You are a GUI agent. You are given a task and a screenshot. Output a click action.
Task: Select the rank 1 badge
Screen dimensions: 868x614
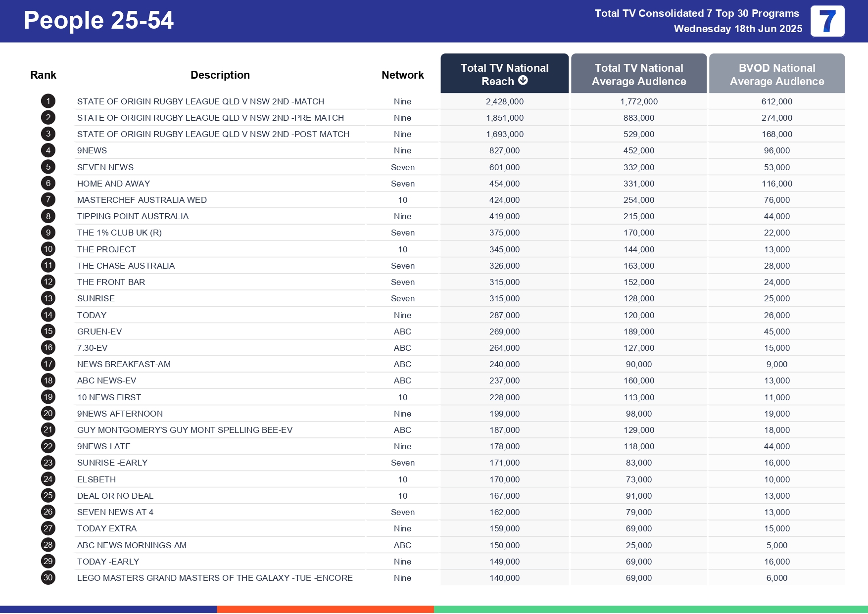tap(48, 101)
